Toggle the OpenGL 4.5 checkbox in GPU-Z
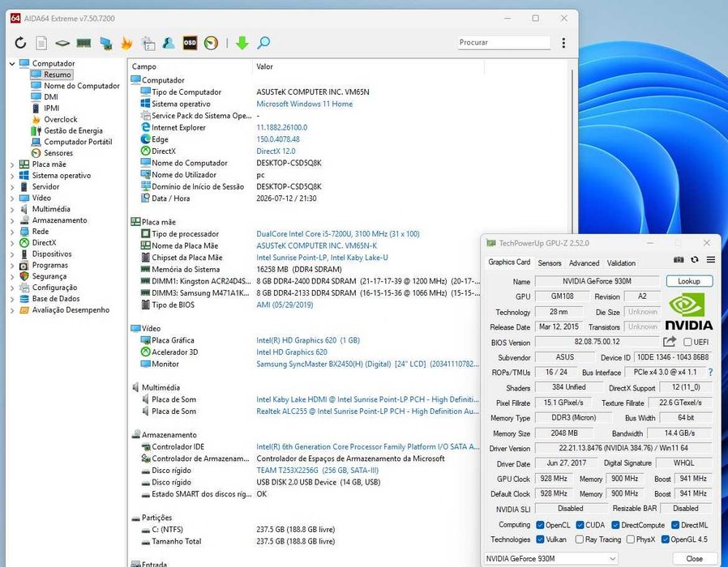Image resolution: width=728 pixels, height=567 pixels. (665, 539)
